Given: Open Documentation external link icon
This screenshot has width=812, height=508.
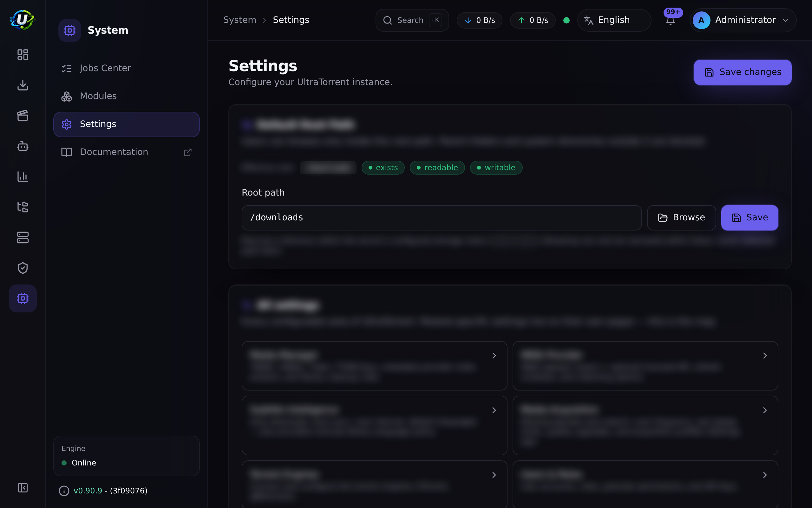Looking at the screenshot, I should [x=187, y=152].
